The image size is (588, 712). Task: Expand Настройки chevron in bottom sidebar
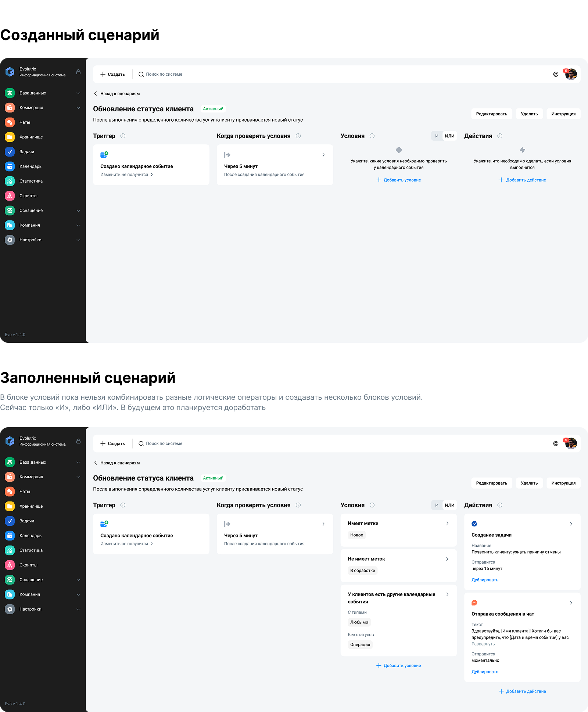(78, 609)
